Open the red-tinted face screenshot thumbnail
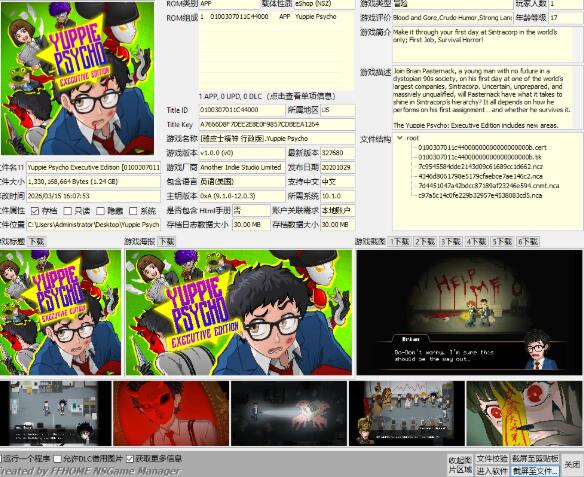 [171, 413]
